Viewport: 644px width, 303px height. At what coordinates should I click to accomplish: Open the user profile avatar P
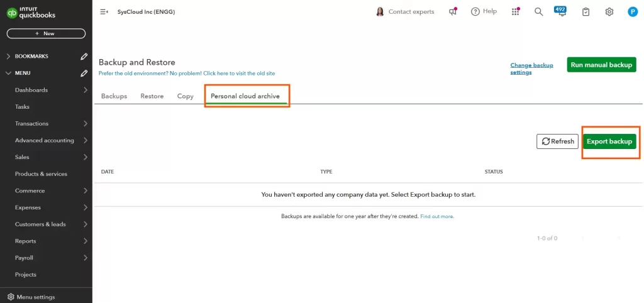point(633,12)
